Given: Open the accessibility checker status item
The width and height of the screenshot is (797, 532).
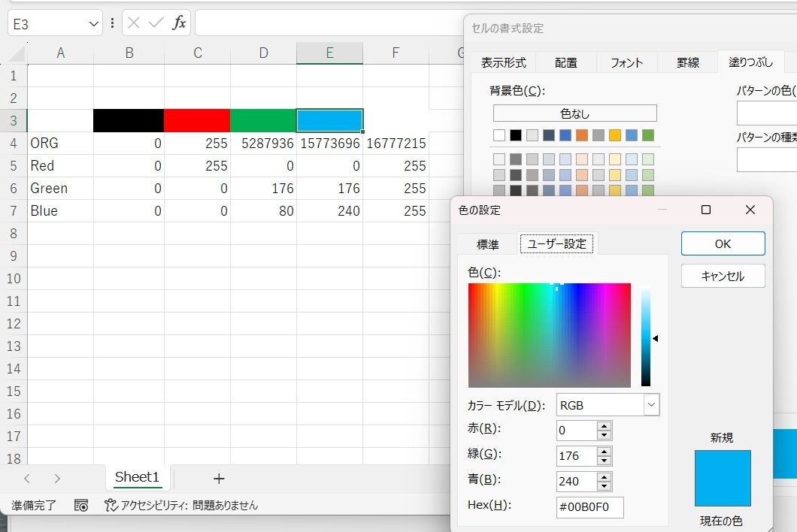Looking at the screenshot, I should click(181, 505).
